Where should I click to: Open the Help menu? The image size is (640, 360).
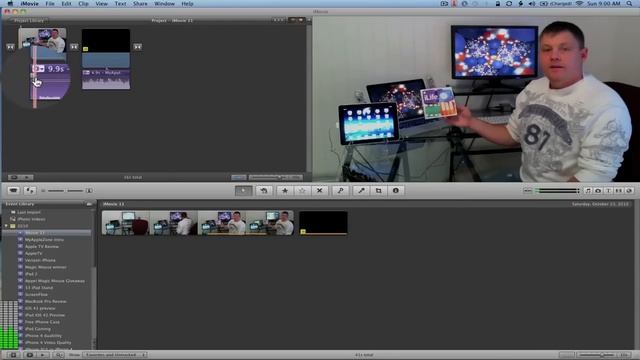pos(187,4)
